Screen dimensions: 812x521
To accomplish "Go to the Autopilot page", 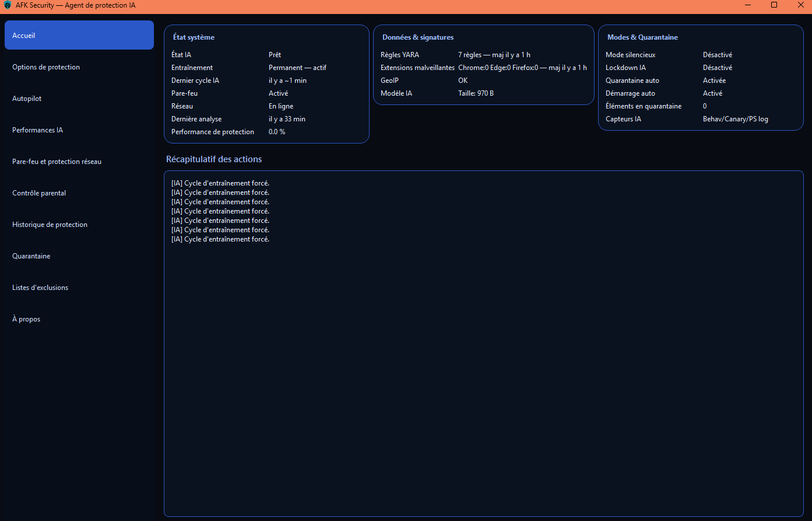I will pyautogui.click(x=27, y=99).
